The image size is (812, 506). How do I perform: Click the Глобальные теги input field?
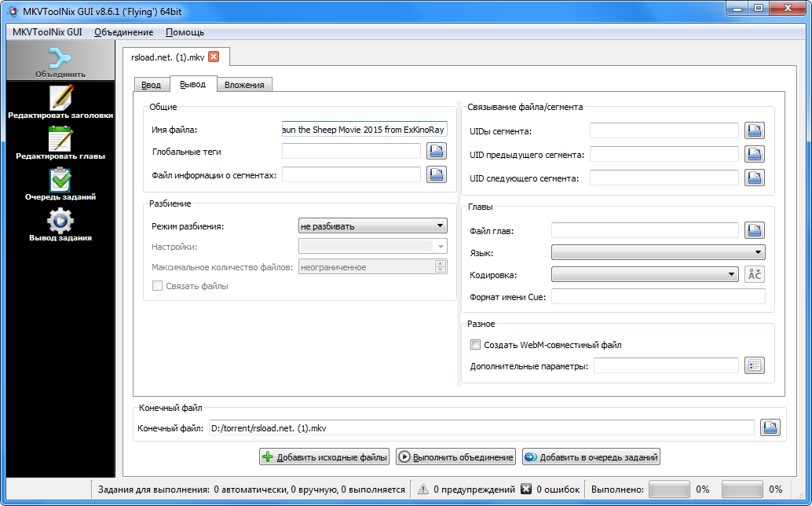[x=351, y=151]
